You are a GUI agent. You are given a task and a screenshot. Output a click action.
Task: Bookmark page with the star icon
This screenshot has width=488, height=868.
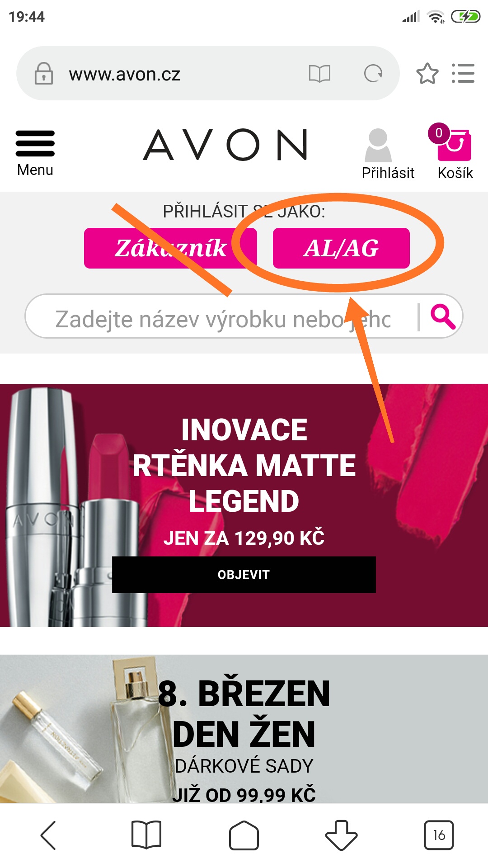[427, 73]
